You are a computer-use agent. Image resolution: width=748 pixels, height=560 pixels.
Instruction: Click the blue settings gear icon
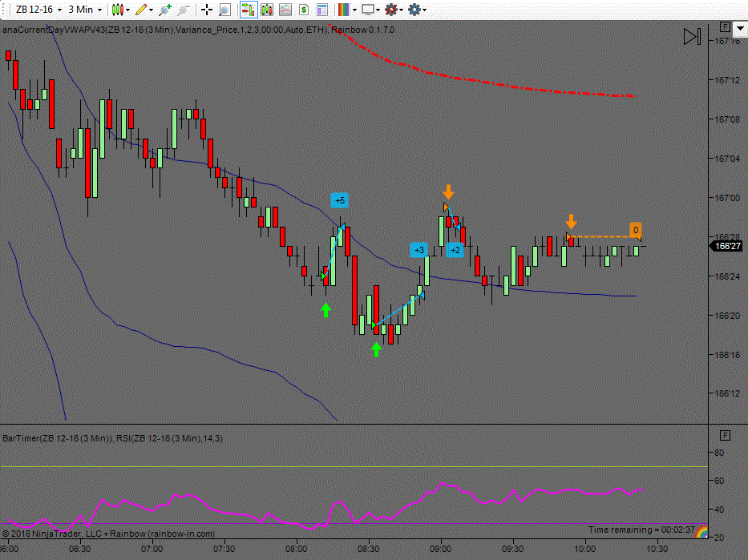click(414, 10)
